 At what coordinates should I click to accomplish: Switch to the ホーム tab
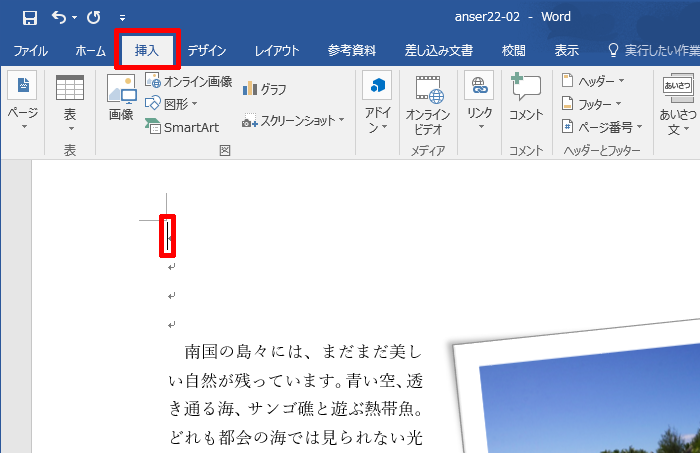(x=90, y=50)
